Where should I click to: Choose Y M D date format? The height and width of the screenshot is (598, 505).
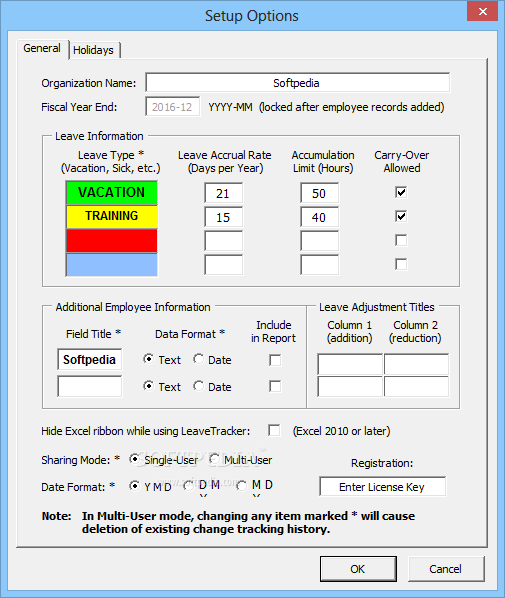coord(150,486)
